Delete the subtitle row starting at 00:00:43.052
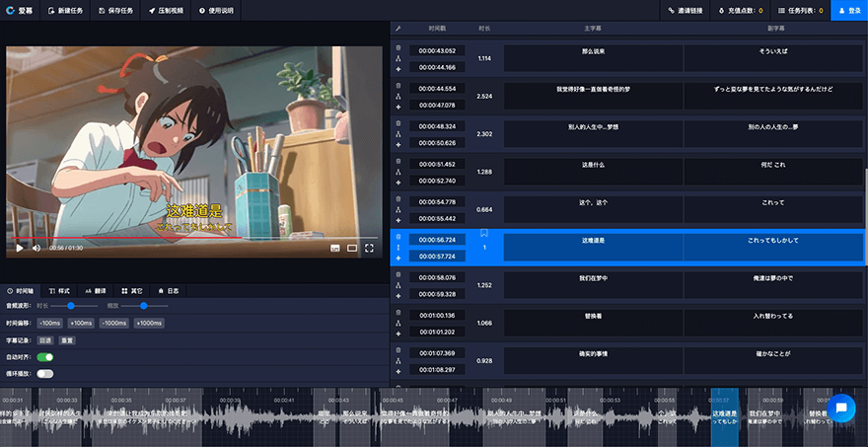This screenshot has width=868, height=447. (x=398, y=47)
